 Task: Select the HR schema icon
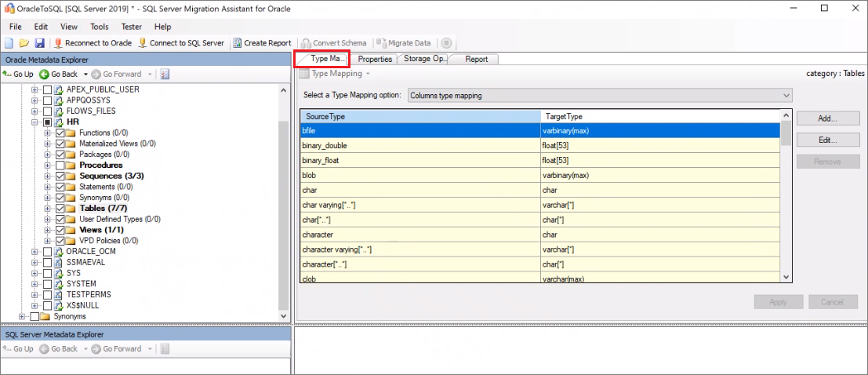[x=59, y=122]
